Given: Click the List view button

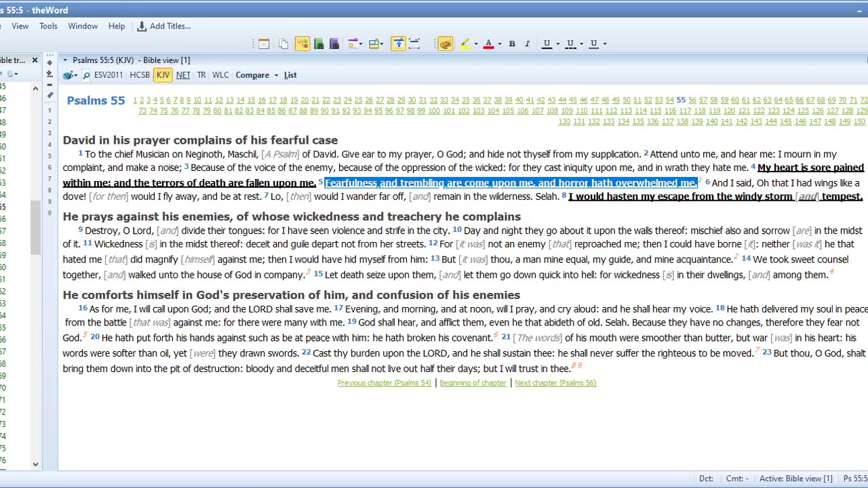Looking at the screenshot, I should (x=290, y=75).
